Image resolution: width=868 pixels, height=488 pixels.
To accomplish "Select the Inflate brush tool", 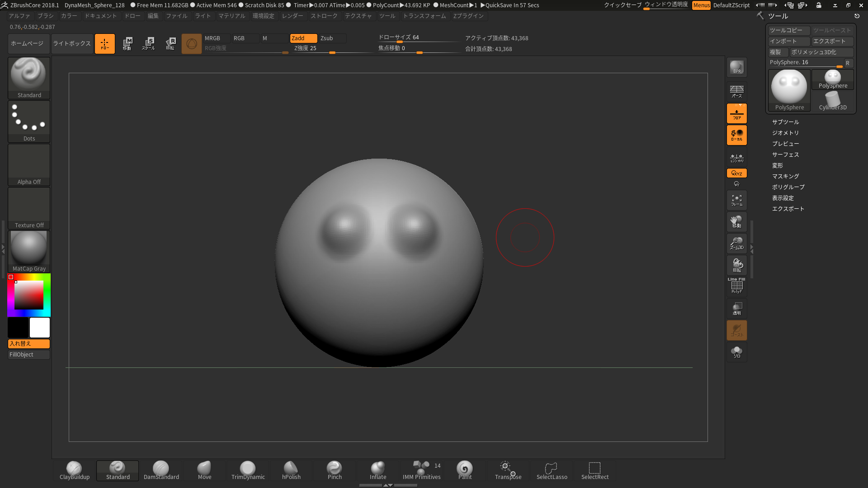I will [x=378, y=470].
